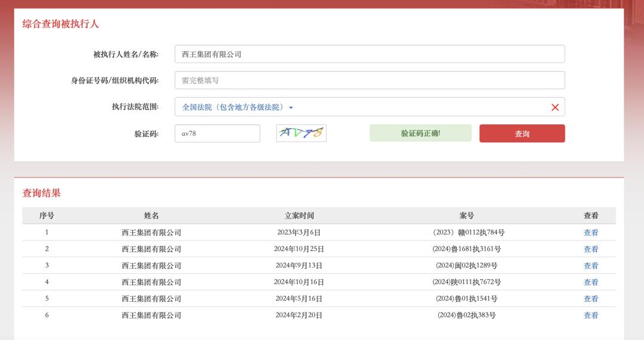Click the 案号 column header
The height and width of the screenshot is (340, 644).
[x=466, y=216]
